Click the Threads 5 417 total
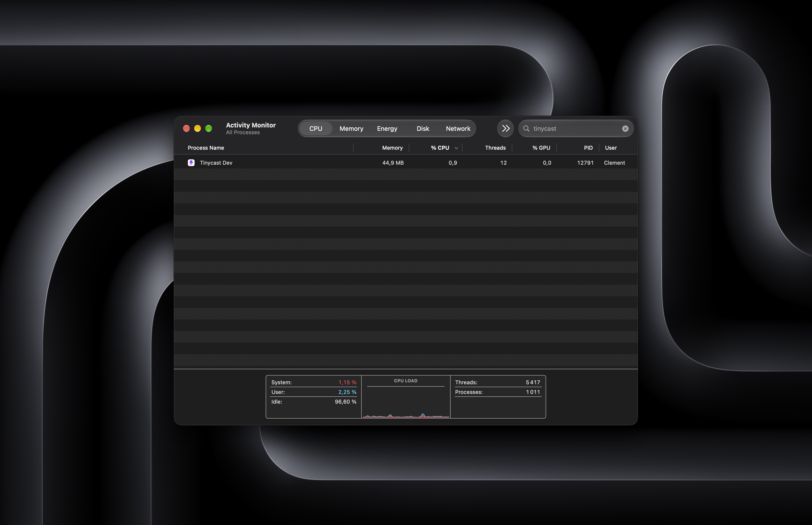The height and width of the screenshot is (525, 812). tap(533, 382)
